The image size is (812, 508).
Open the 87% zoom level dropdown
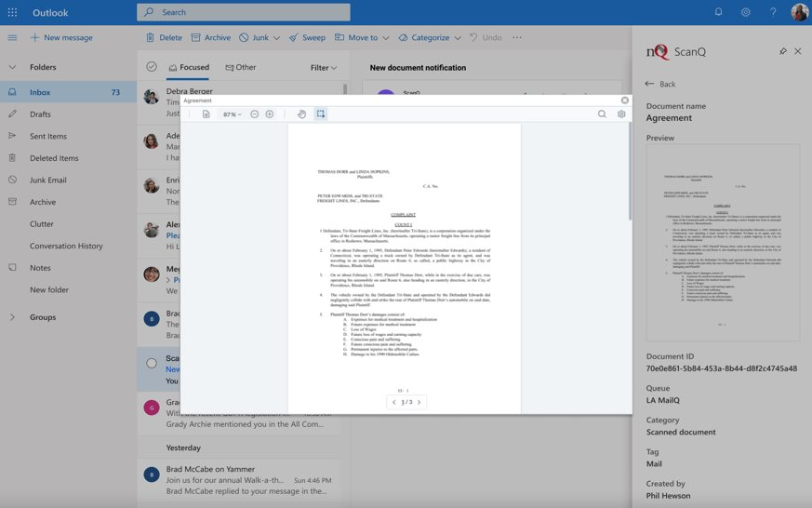[x=232, y=114]
